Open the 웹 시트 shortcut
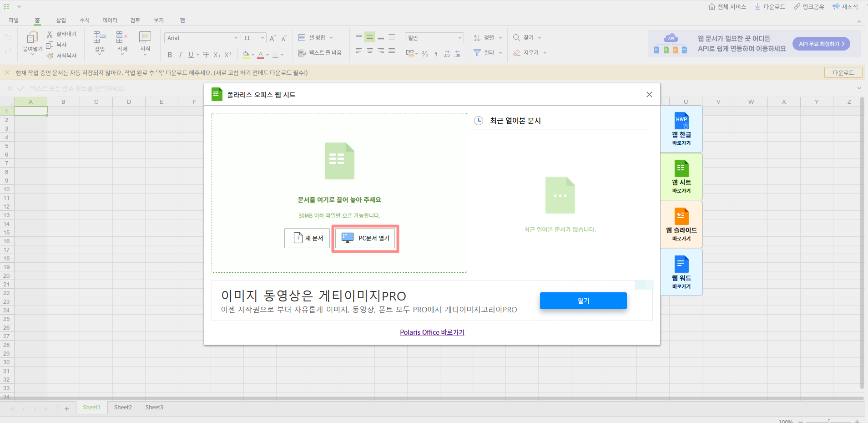 (x=681, y=177)
